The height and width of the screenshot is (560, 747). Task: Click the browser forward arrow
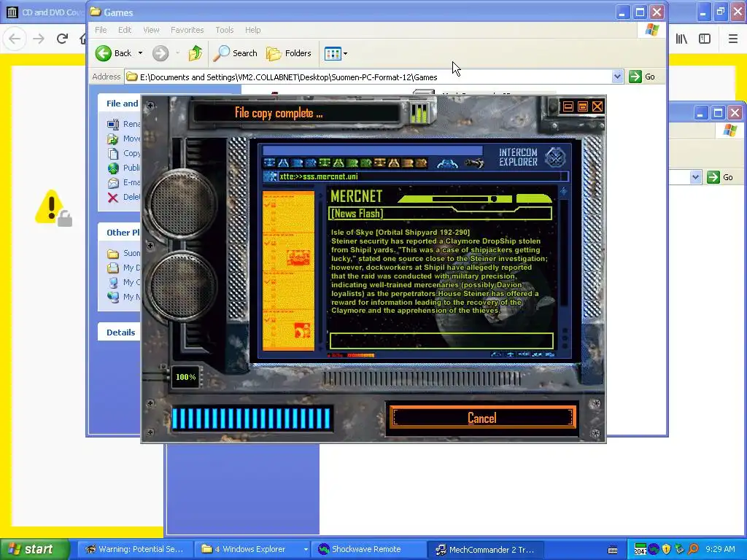[39, 39]
